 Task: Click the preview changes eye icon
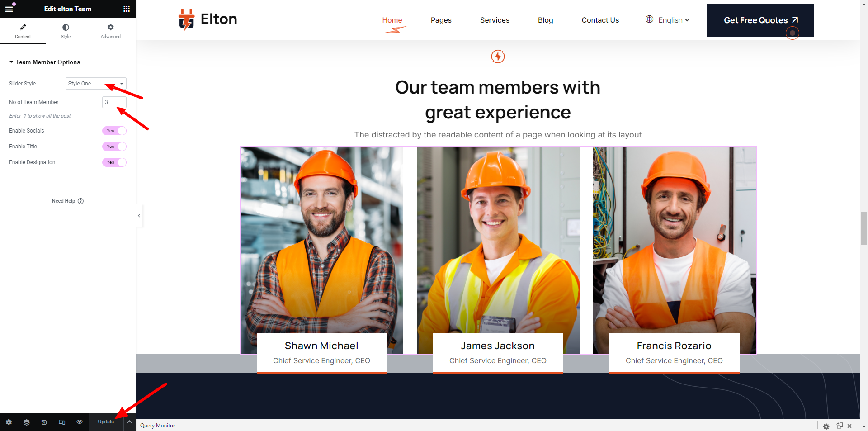(80, 422)
